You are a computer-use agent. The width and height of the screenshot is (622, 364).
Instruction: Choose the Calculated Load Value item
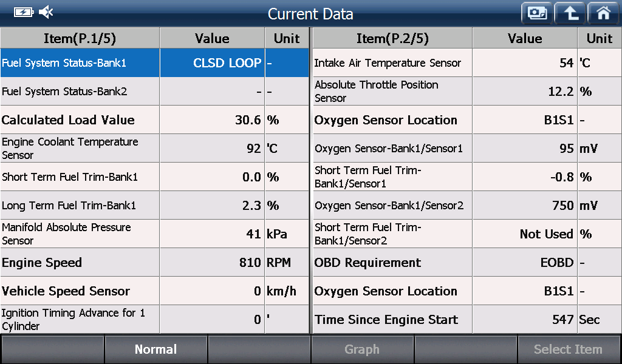click(155, 120)
